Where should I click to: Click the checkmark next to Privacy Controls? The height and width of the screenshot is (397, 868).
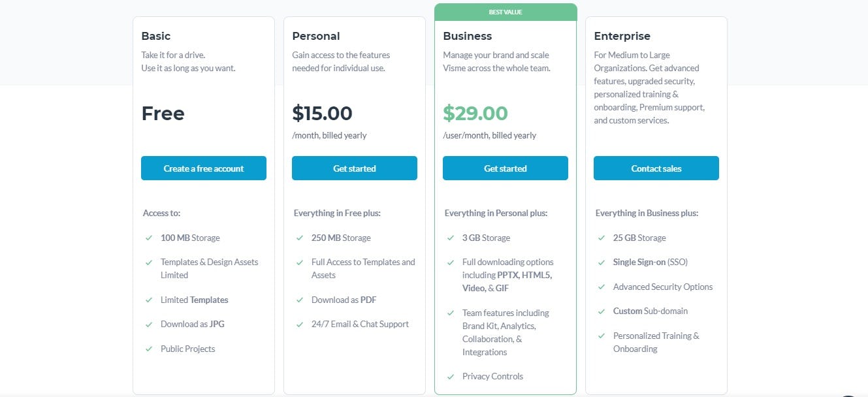450,376
